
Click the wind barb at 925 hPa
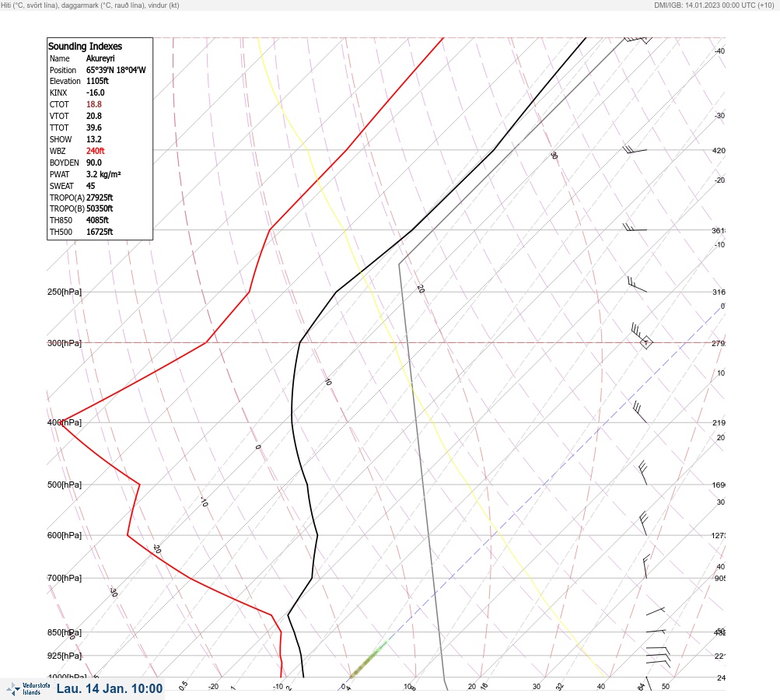(x=658, y=656)
